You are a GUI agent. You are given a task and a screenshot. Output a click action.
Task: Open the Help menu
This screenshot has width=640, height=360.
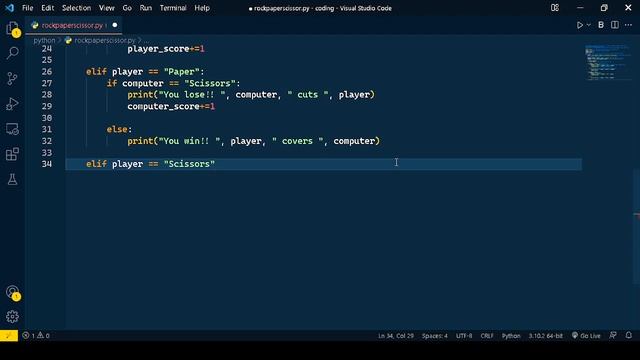pyautogui.click(x=202, y=8)
